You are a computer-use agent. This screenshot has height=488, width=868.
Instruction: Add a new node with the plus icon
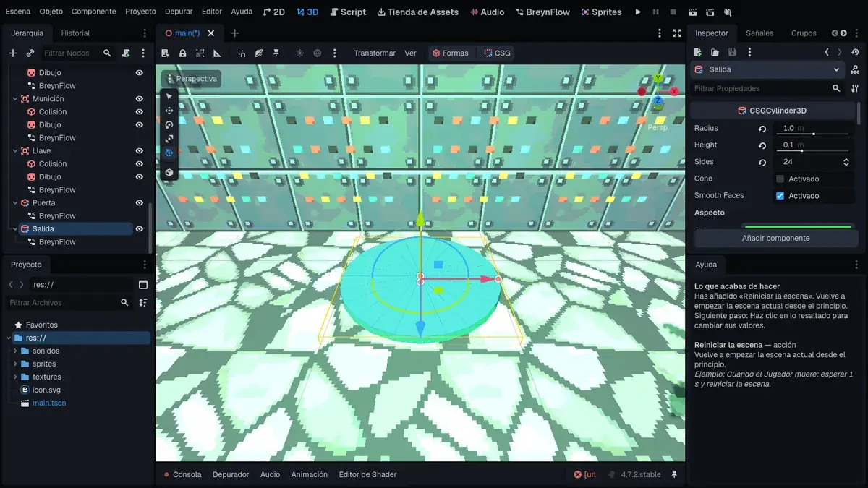click(13, 53)
